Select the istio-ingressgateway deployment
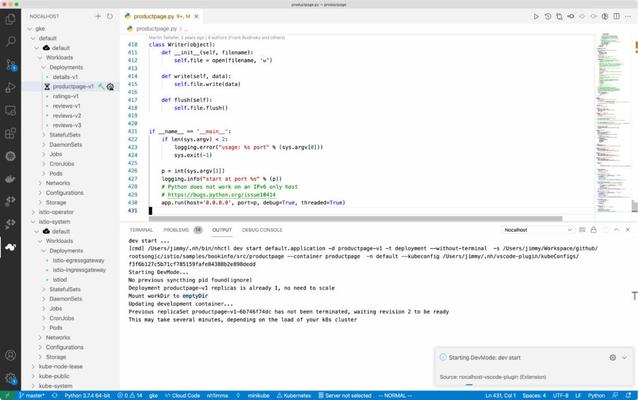This screenshot has height=400, width=638. pos(79,270)
